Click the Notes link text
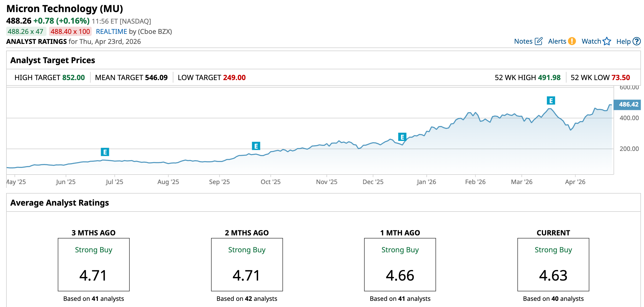Image resolution: width=644 pixels, height=307 pixels. [x=523, y=41]
